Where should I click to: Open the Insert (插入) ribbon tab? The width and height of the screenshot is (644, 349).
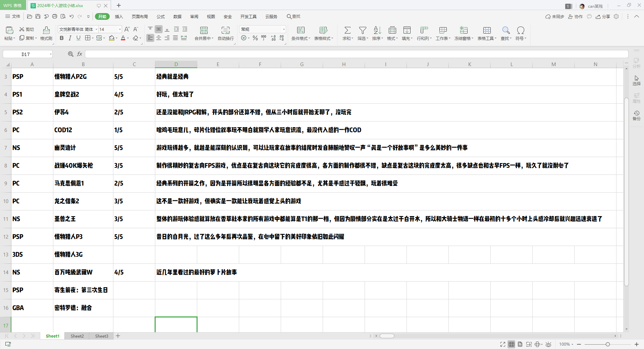pyautogui.click(x=119, y=16)
